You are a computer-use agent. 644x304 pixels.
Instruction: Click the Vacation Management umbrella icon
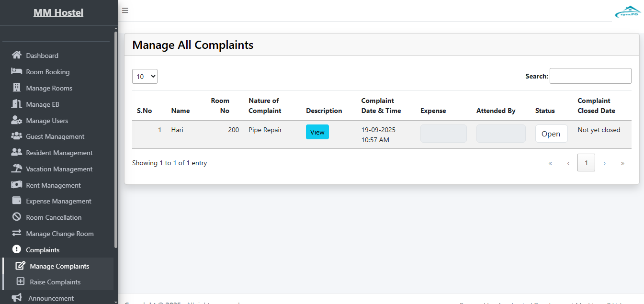17,169
